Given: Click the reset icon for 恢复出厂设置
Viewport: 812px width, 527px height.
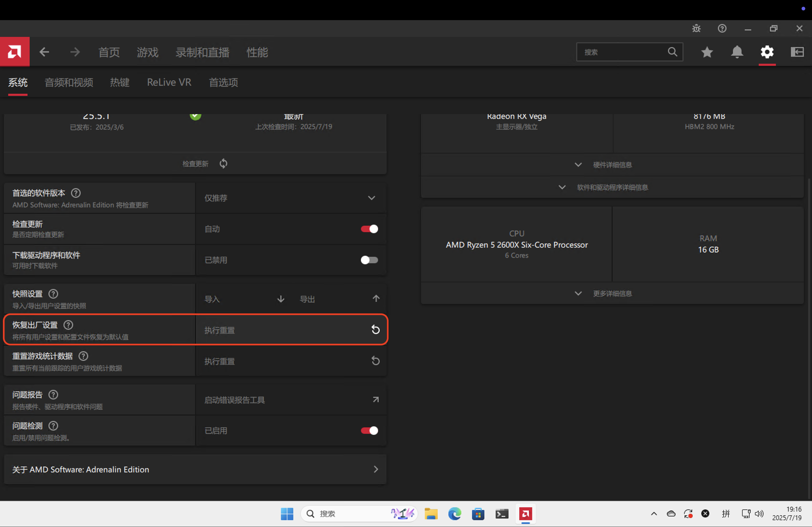Looking at the screenshot, I should click(x=375, y=330).
